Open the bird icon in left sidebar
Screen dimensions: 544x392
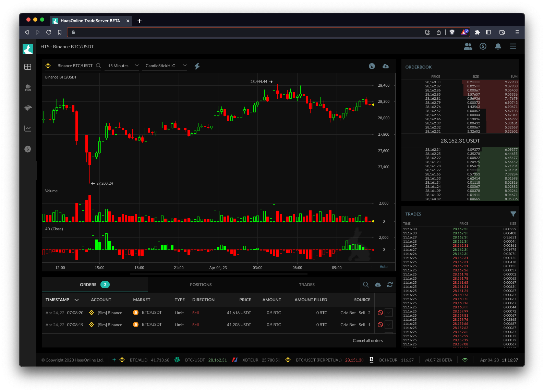tap(28, 108)
